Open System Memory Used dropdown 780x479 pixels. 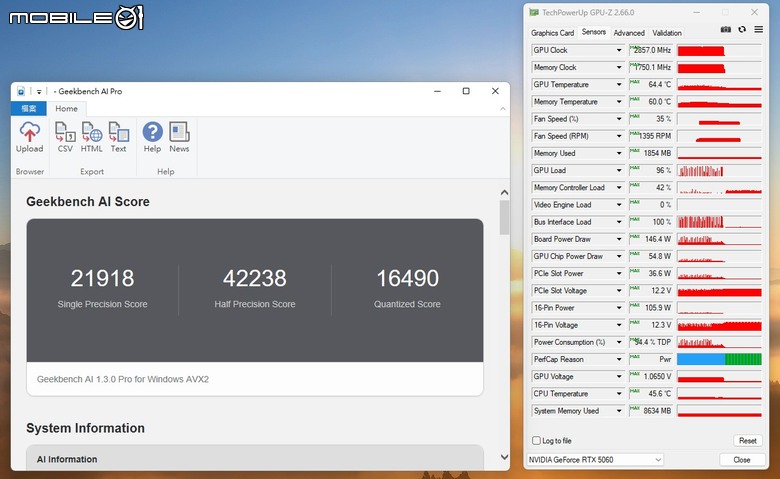[619, 411]
